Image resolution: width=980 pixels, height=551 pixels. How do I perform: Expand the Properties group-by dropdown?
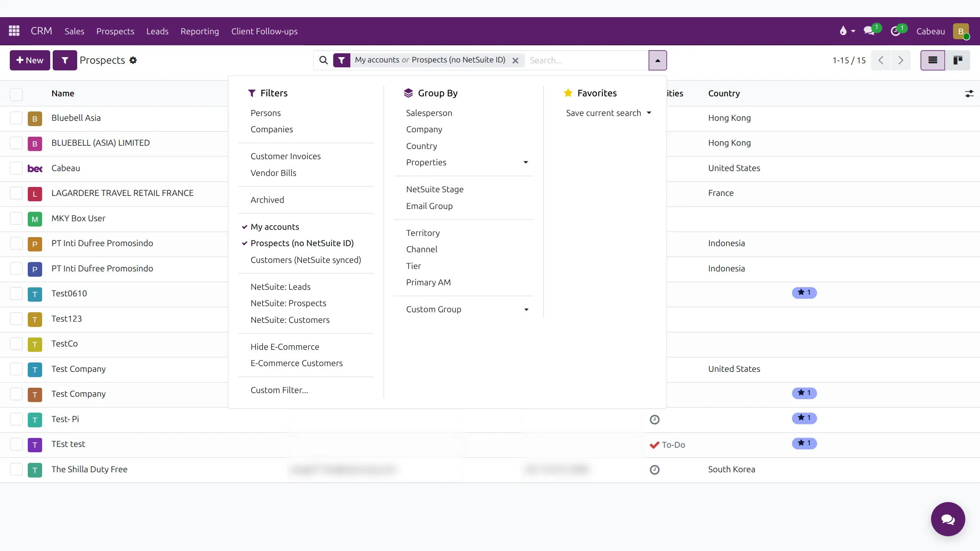(467, 162)
